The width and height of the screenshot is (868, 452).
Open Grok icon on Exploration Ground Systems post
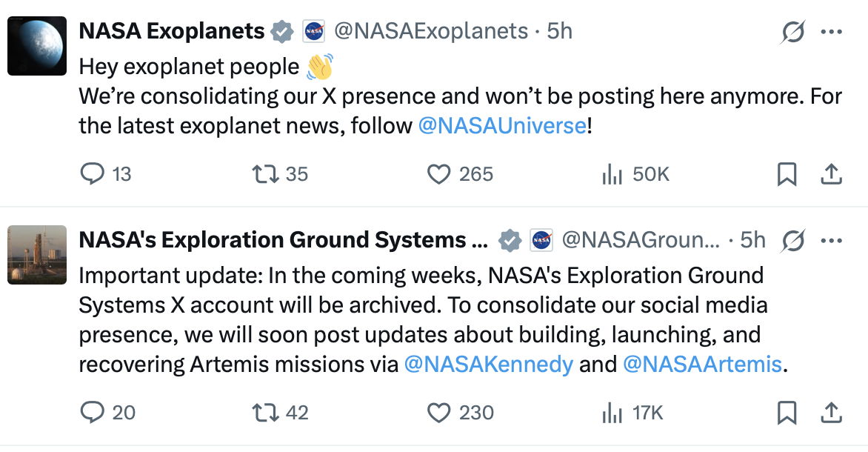tap(792, 240)
